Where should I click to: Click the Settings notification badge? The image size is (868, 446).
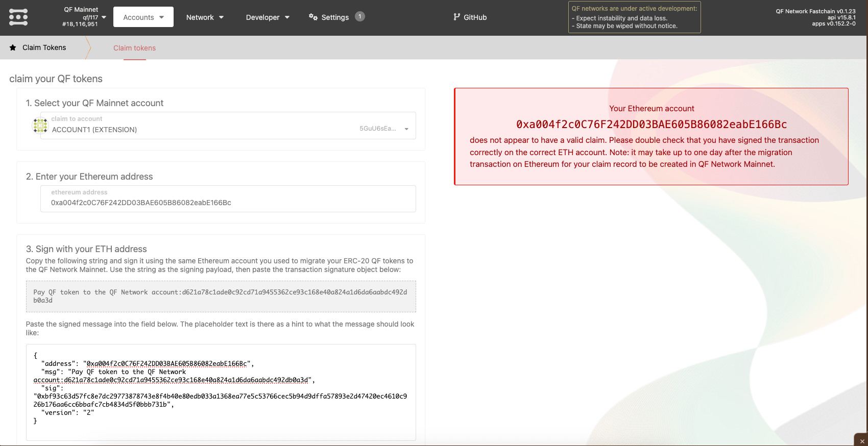tap(359, 16)
